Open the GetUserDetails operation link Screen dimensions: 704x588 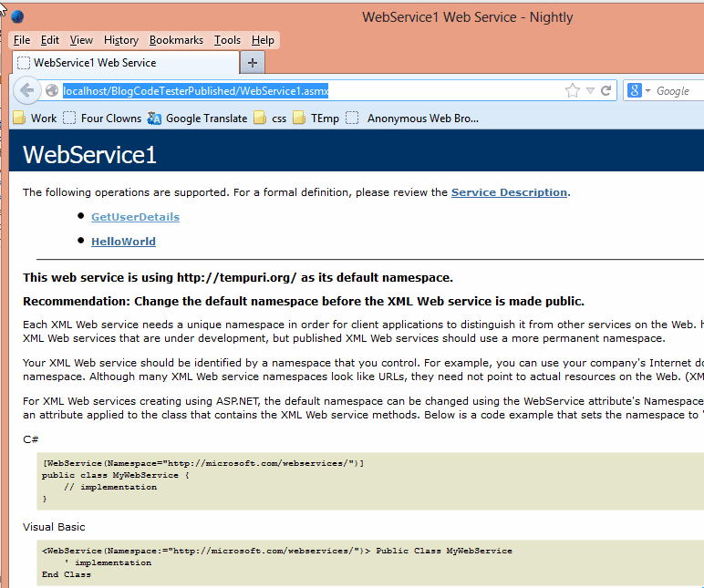click(135, 217)
